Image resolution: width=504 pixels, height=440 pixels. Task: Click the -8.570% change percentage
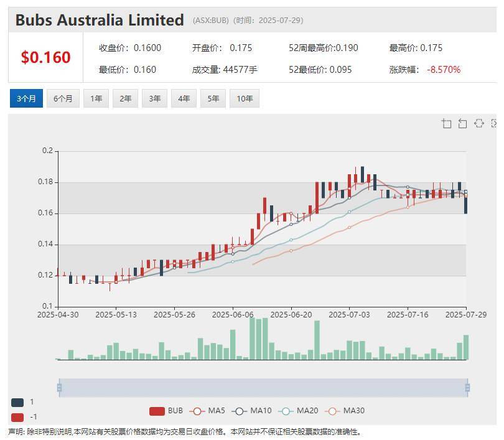[x=444, y=70]
